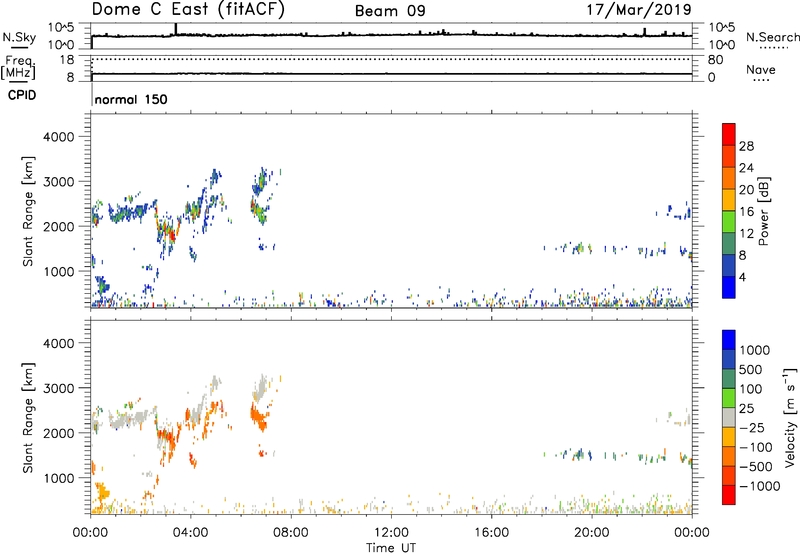The image size is (800, 554).
Task: Select the "Power [dB]" colorbar title
Action: [764, 211]
